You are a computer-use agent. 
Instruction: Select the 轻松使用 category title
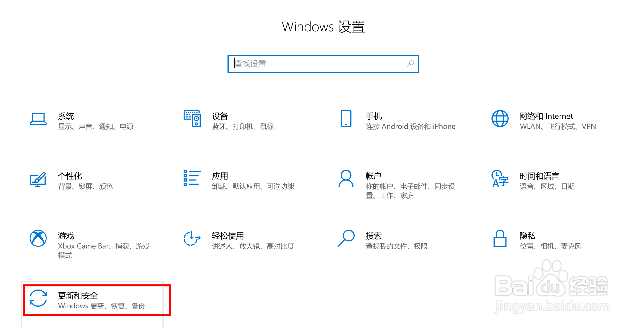click(x=228, y=236)
